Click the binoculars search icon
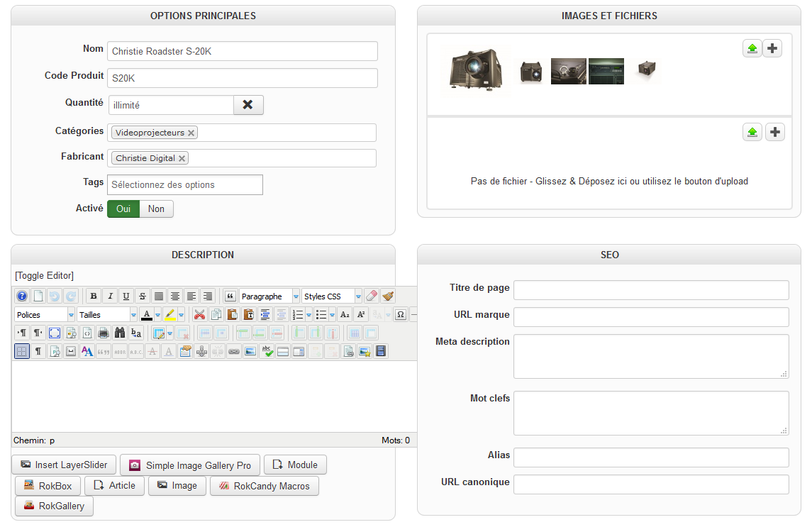812x527 pixels. 120,333
